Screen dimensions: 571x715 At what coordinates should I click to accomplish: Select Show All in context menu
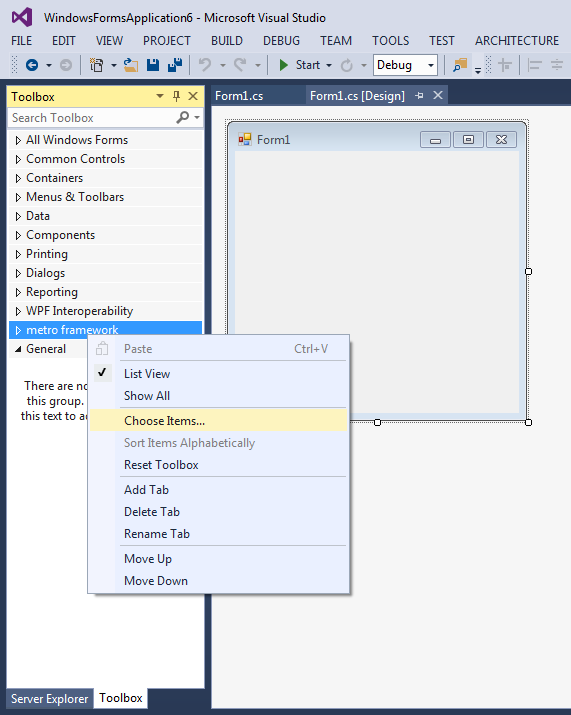[x=218, y=396]
